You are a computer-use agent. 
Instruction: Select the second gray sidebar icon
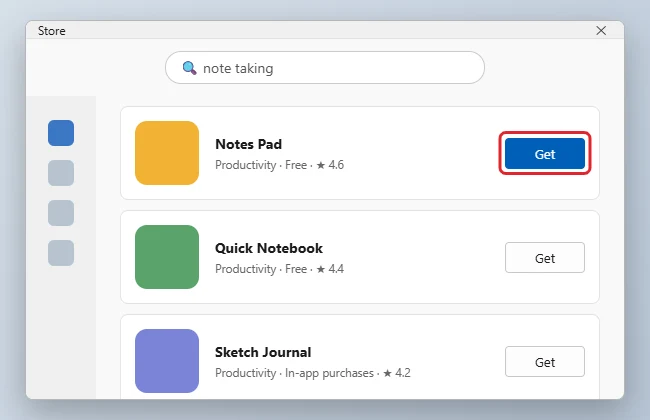(61, 173)
